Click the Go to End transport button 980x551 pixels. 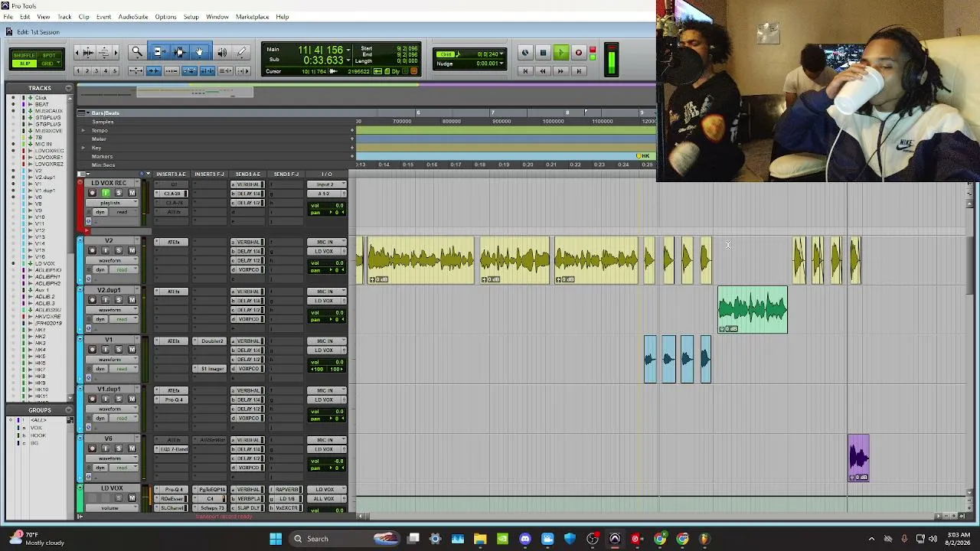(x=578, y=71)
